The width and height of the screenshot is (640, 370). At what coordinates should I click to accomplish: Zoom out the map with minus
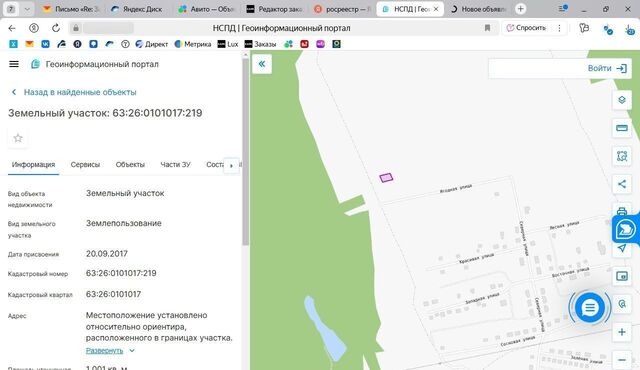pos(622,360)
